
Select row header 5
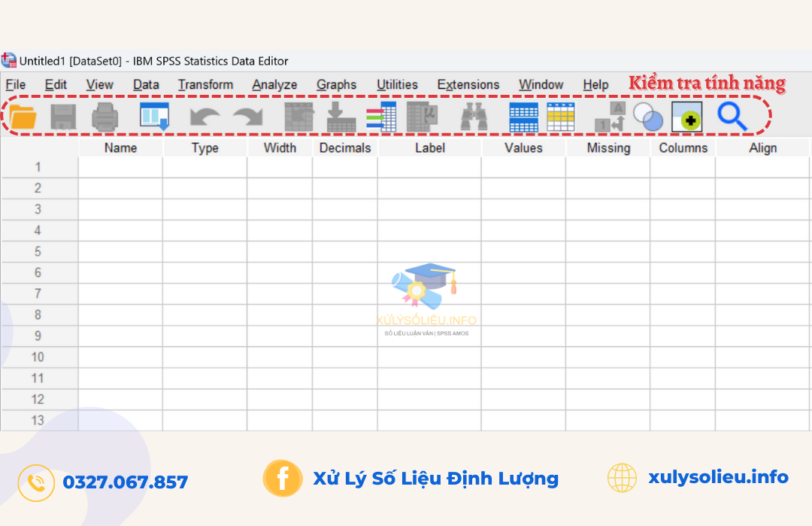(x=39, y=251)
